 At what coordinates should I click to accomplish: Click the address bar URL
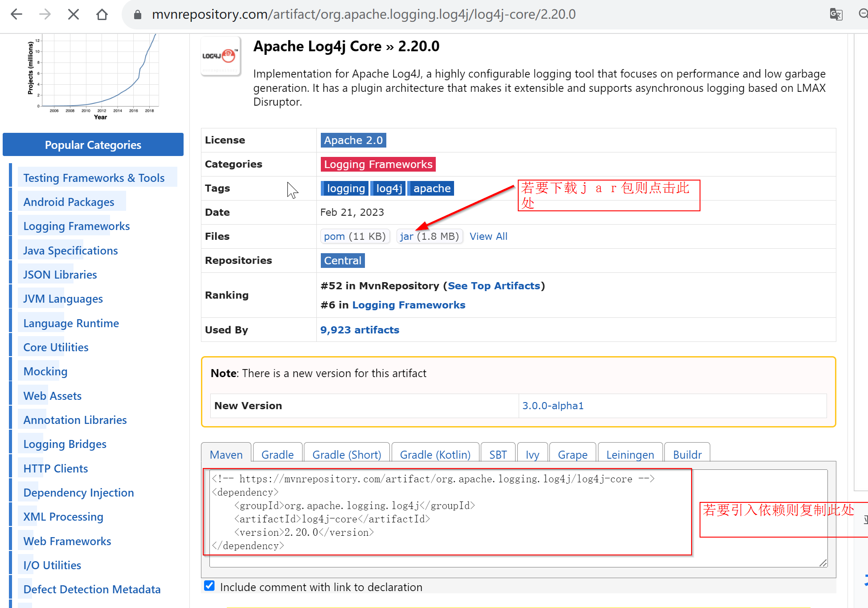364,14
